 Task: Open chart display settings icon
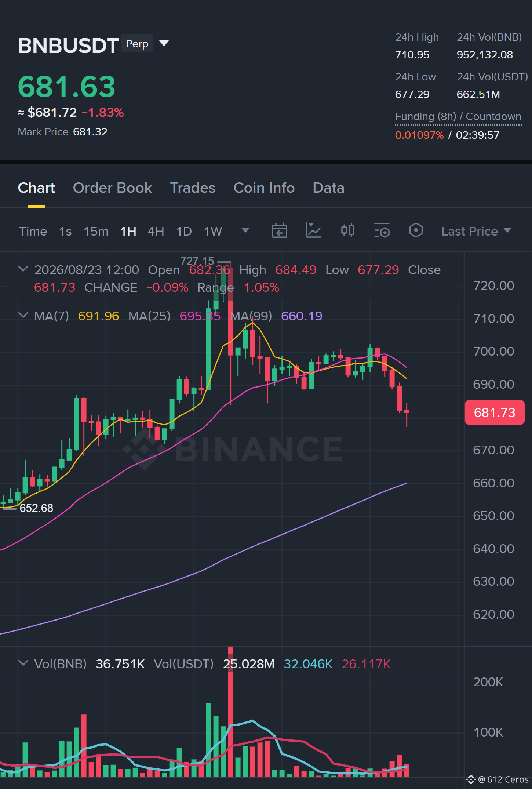[382, 231]
